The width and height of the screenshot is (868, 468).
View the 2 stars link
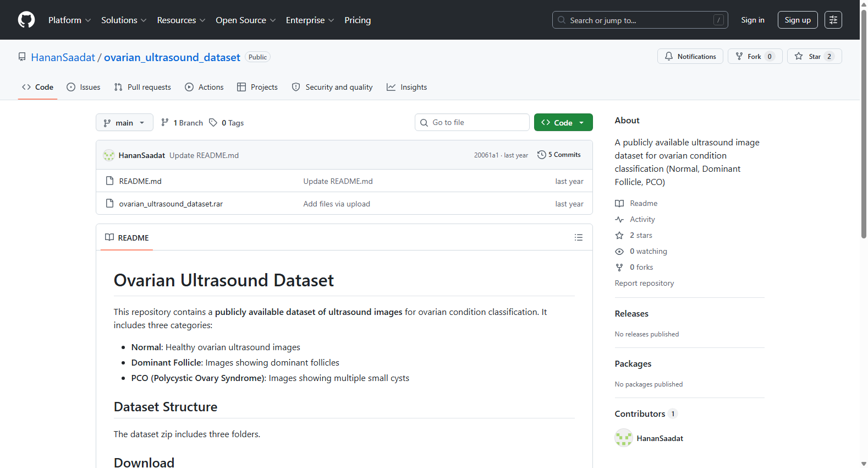(x=634, y=235)
